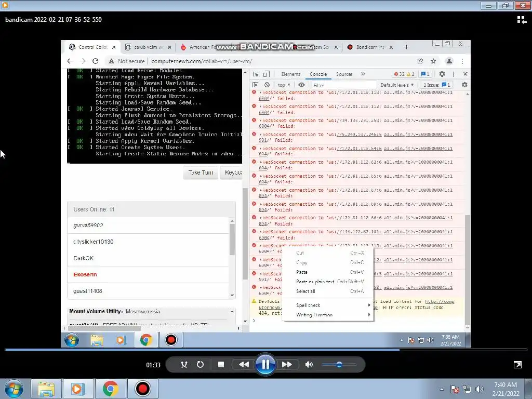Viewport: 532px width, 399px height.
Task: Close the DevTools panel
Action: click(465, 74)
